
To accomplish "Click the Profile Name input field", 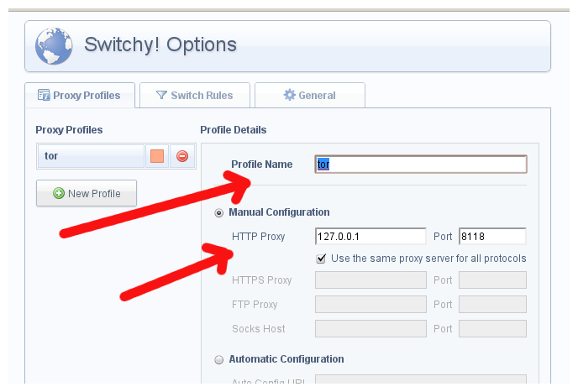I will click(x=421, y=165).
